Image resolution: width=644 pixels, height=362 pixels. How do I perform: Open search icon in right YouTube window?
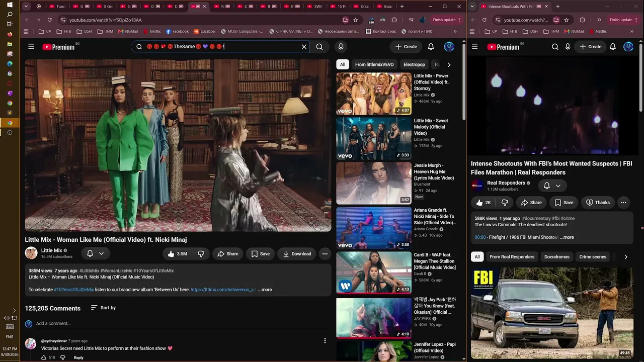tap(555, 47)
